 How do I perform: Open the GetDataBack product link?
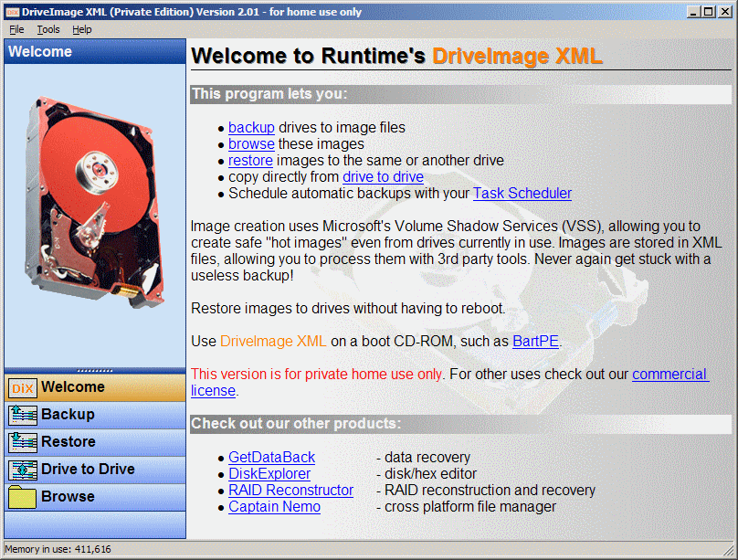pyautogui.click(x=271, y=458)
